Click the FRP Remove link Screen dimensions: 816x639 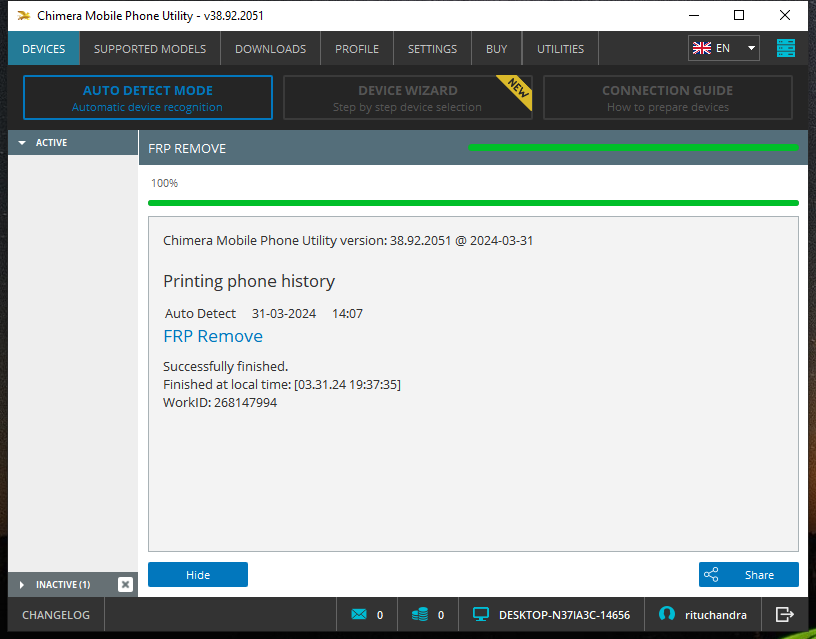point(213,336)
